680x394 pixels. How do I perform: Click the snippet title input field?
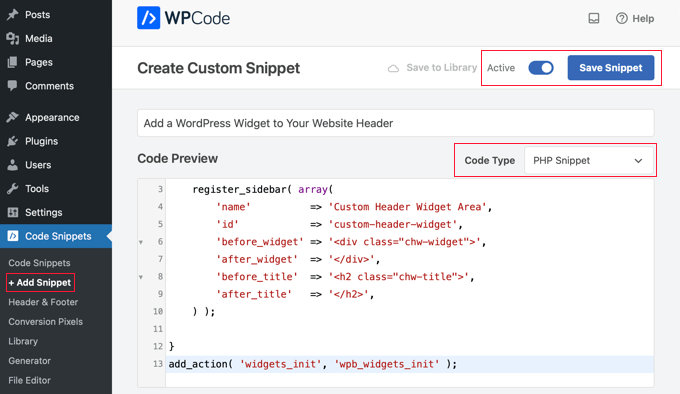(396, 123)
